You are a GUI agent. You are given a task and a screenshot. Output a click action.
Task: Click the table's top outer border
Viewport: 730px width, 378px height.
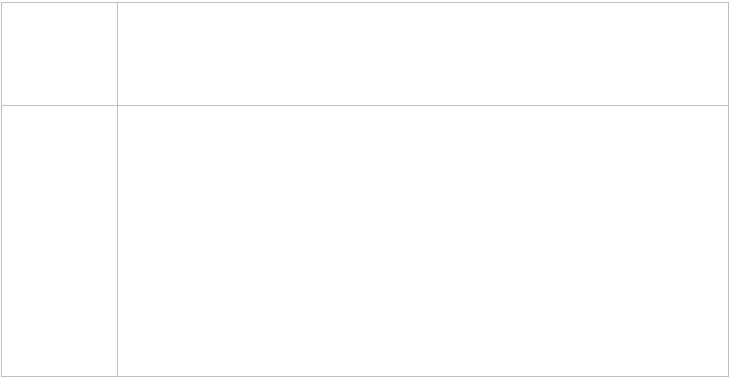[x=365, y=2]
